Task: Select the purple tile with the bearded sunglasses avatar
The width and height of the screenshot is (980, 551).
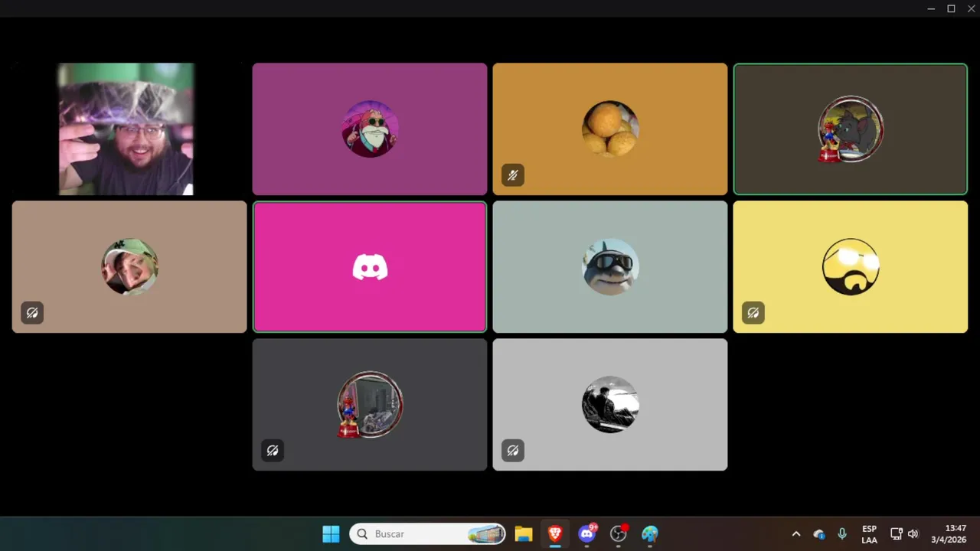Action: [370, 129]
